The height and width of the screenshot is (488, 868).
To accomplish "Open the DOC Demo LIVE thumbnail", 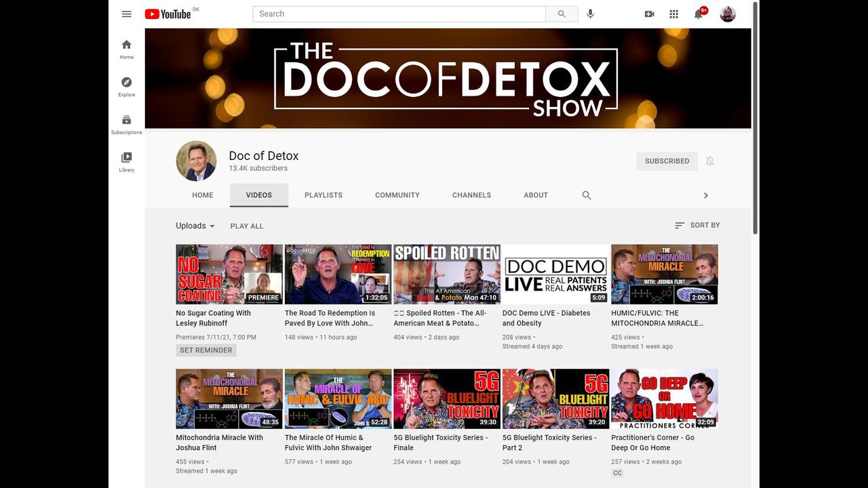I will click(x=555, y=274).
